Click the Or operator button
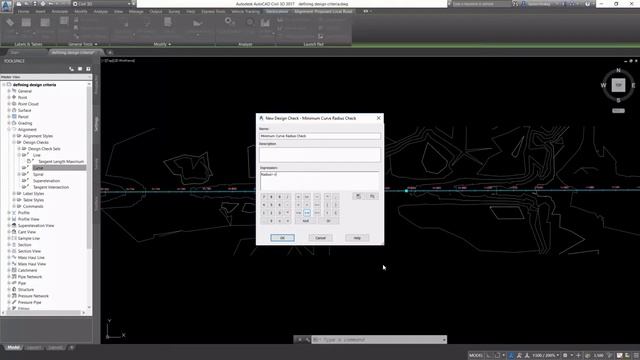This screenshot has height=360, width=640. (328, 221)
